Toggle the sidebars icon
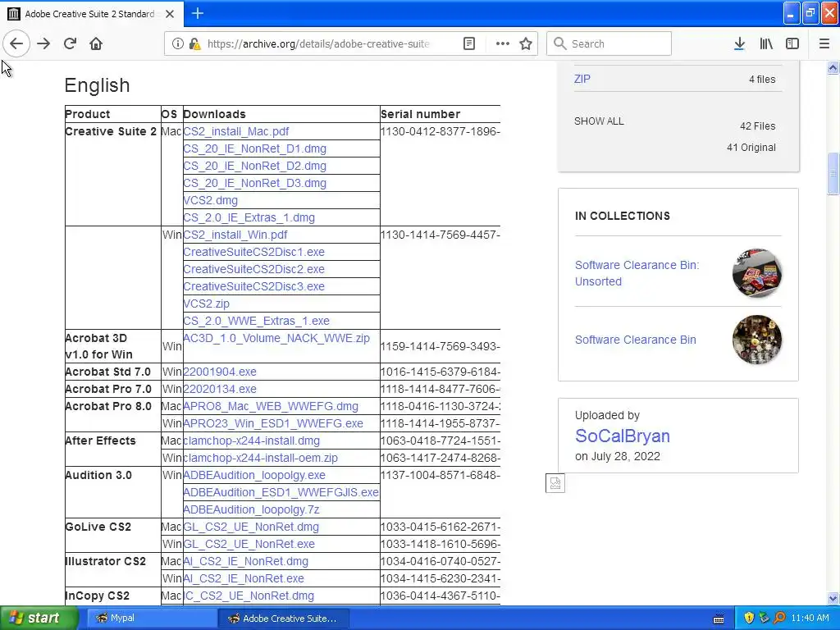 (792, 43)
